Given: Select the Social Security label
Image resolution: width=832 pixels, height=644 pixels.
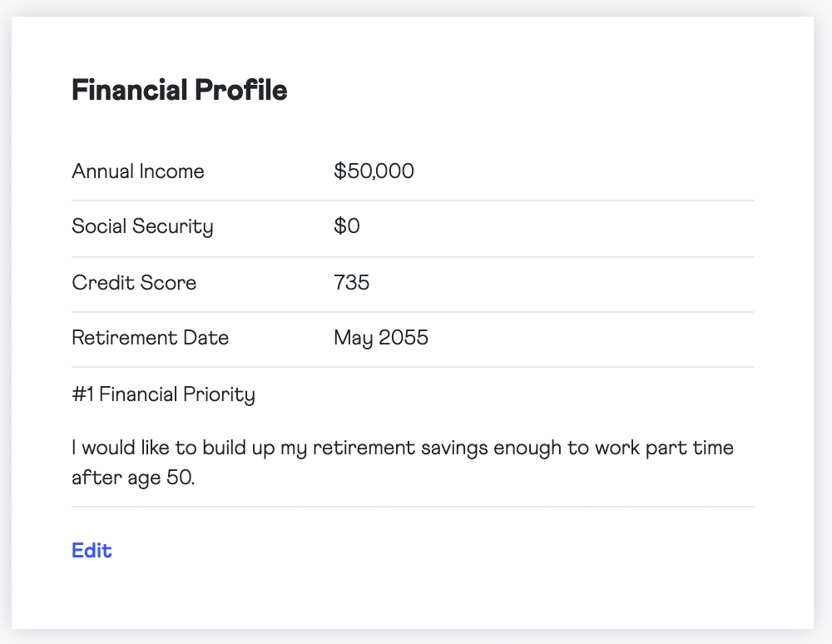Looking at the screenshot, I should coord(142,226).
